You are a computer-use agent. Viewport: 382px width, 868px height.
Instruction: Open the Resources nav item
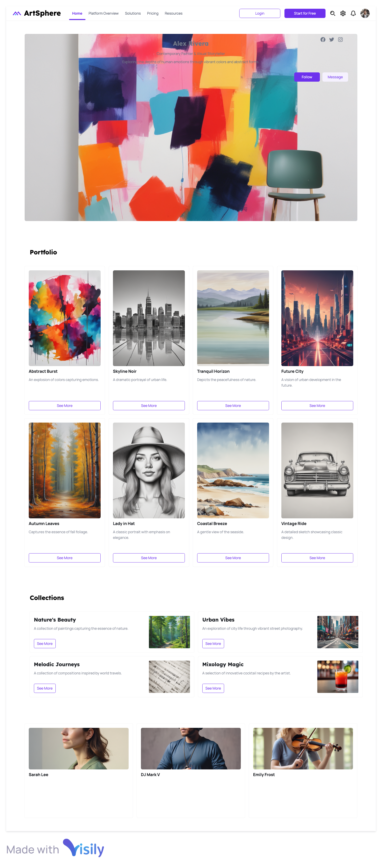(x=174, y=13)
